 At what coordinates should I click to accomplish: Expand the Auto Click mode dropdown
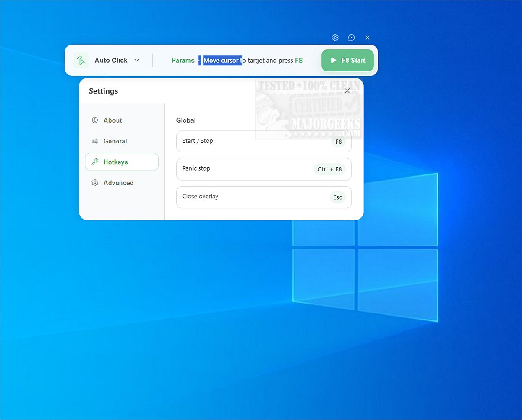tap(137, 60)
